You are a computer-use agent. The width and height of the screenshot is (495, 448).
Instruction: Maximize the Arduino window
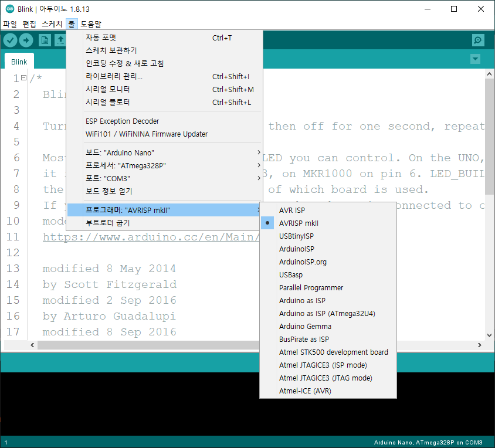pyautogui.click(x=454, y=9)
